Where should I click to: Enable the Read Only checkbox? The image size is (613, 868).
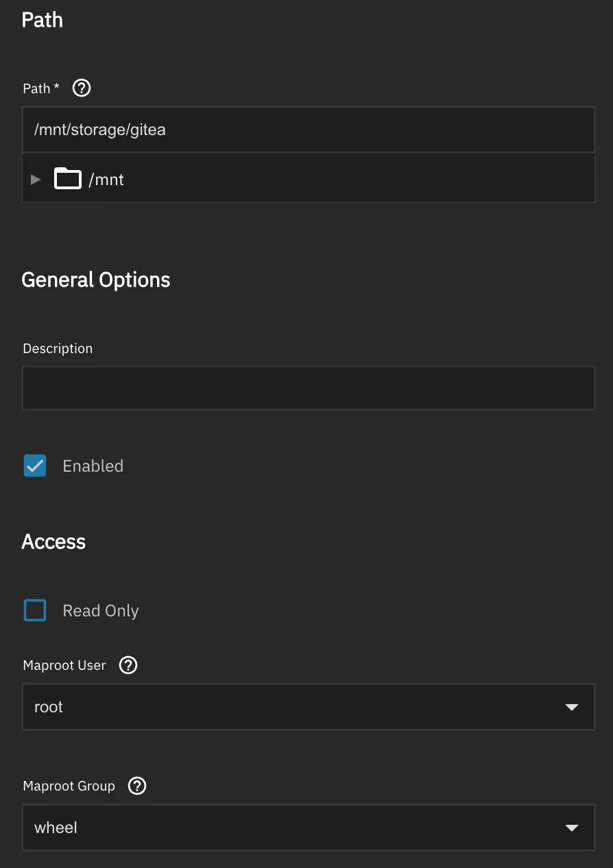pos(34,610)
